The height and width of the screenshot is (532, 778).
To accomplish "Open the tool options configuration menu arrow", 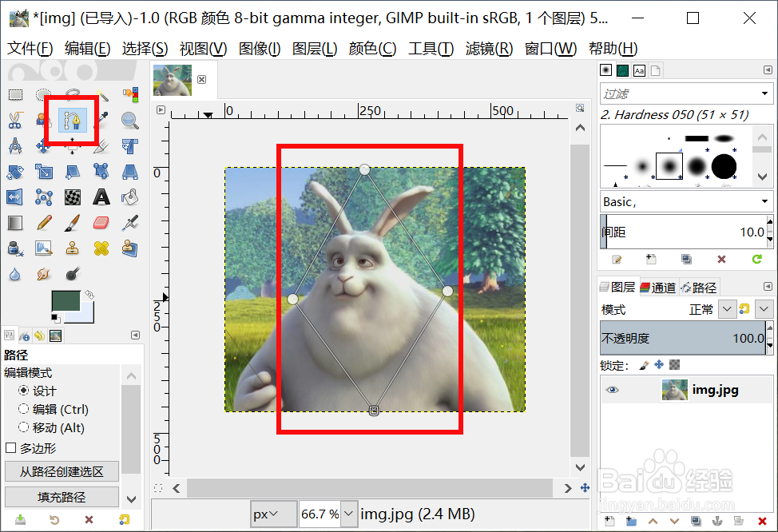I will pyautogui.click(x=135, y=335).
